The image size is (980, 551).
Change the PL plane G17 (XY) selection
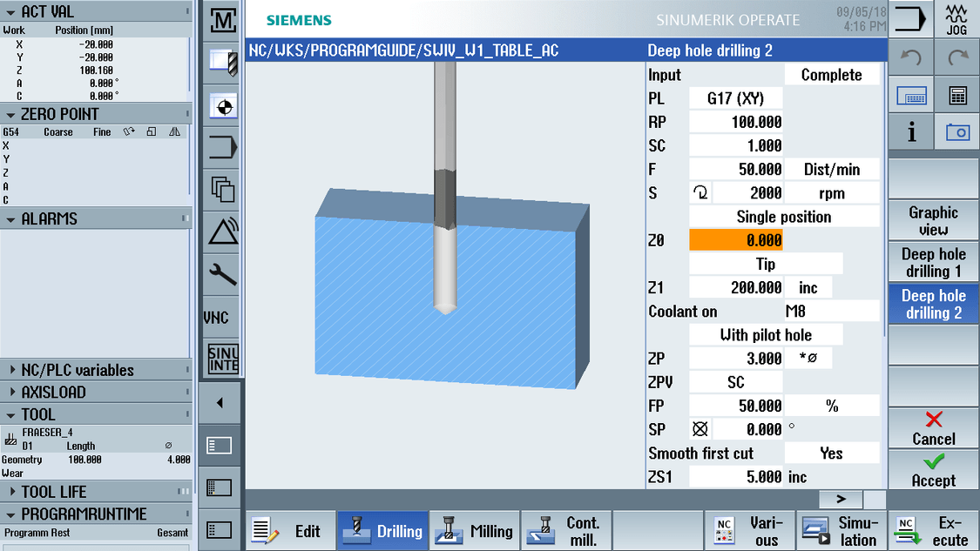[735, 98]
